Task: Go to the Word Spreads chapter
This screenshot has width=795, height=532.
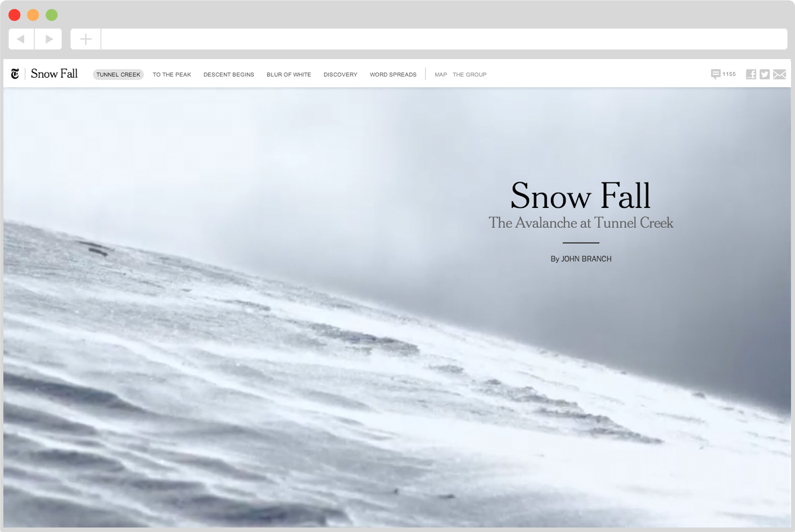Action: (393, 74)
